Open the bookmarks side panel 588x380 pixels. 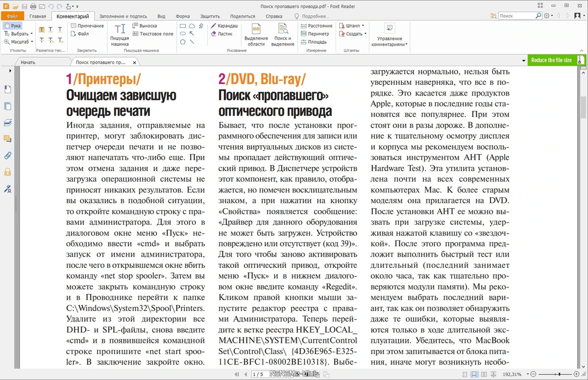tap(7, 90)
